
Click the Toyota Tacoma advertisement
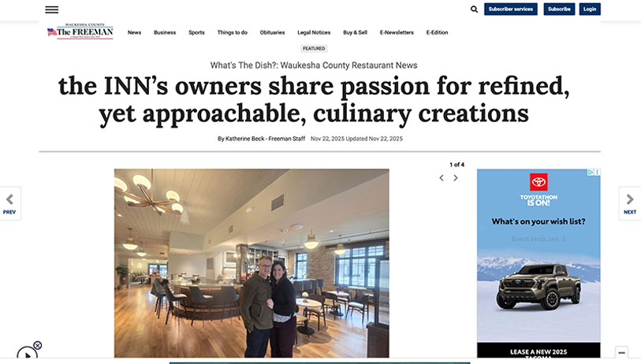tap(539, 263)
